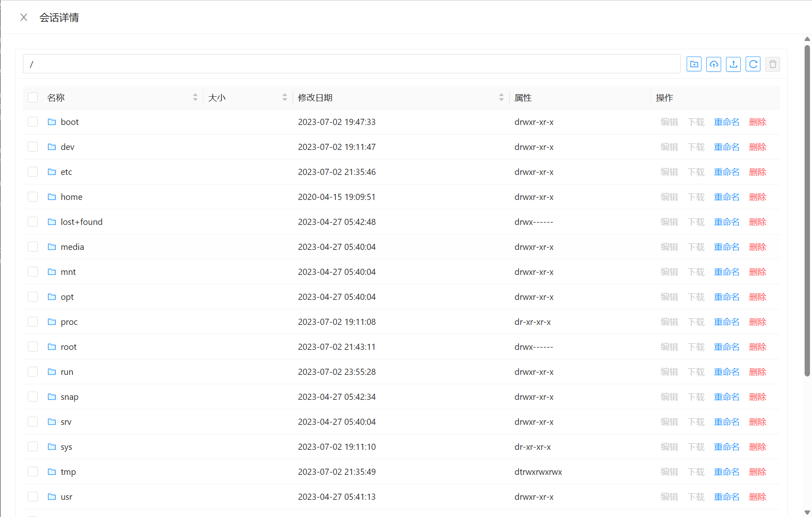Click the path input field
The width and height of the screenshot is (812, 517).
[x=351, y=64]
